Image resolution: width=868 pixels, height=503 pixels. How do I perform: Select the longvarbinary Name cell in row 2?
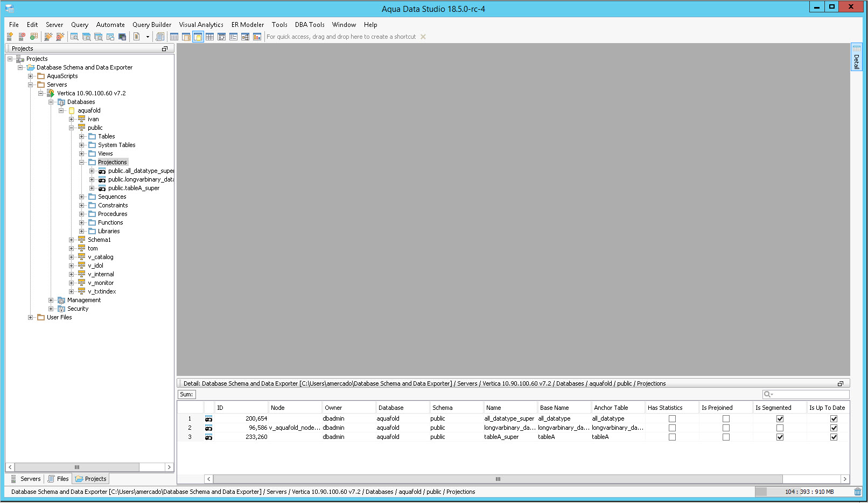pos(510,428)
